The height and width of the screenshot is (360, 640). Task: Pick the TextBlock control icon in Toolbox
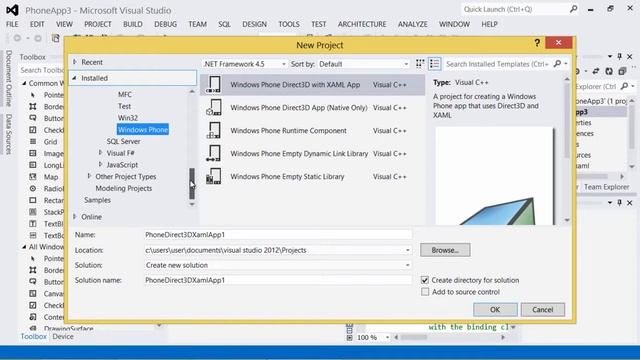(33, 224)
